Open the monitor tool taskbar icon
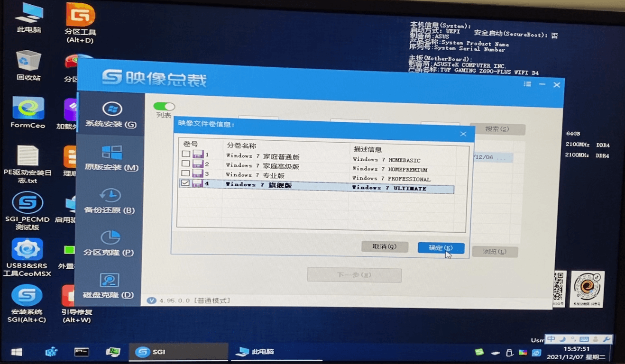This screenshot has height=364, width=625. point(112,352)
